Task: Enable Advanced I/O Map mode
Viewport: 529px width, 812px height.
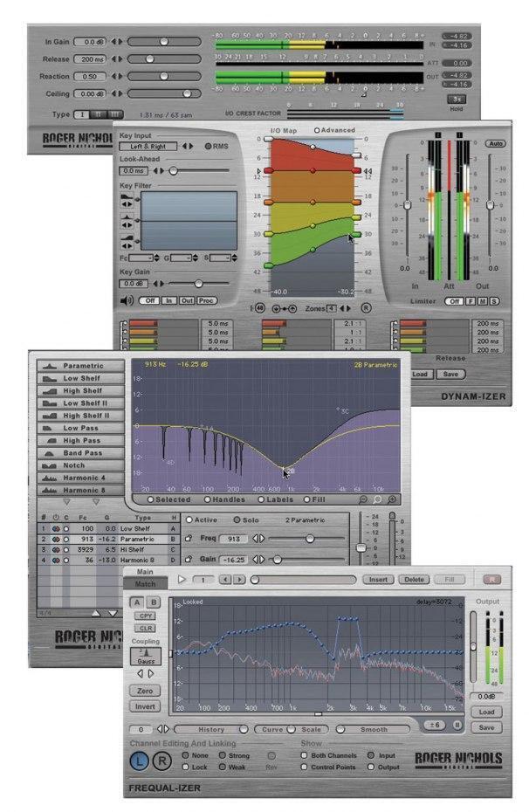Action: [317, 130]
